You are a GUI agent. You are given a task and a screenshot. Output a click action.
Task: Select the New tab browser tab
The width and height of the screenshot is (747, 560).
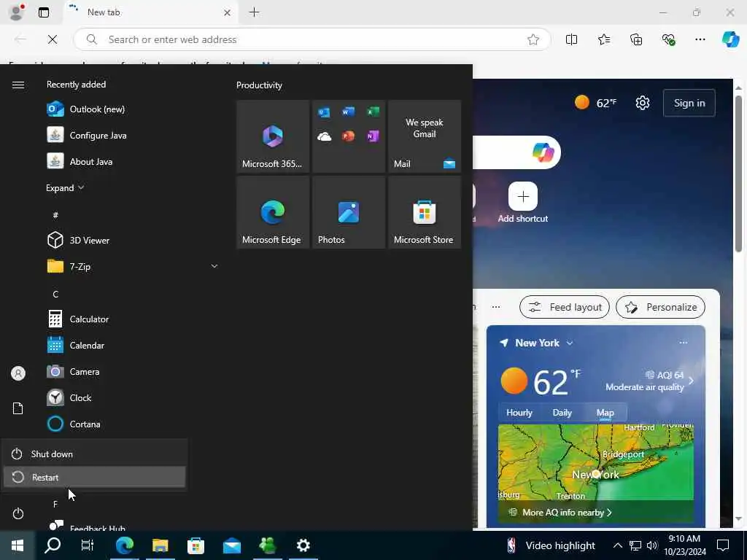[152, 12]
